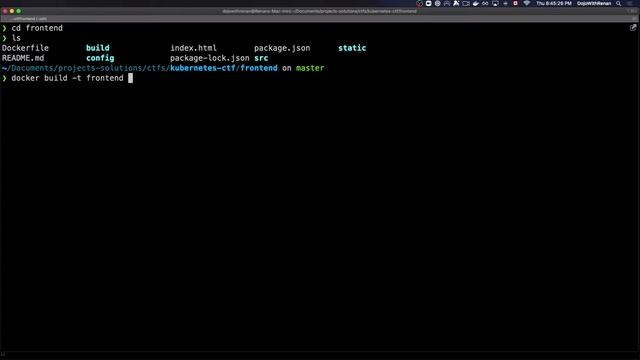Click the red square menu bar icon
The image size is (640, 360).
coord(515,3)
